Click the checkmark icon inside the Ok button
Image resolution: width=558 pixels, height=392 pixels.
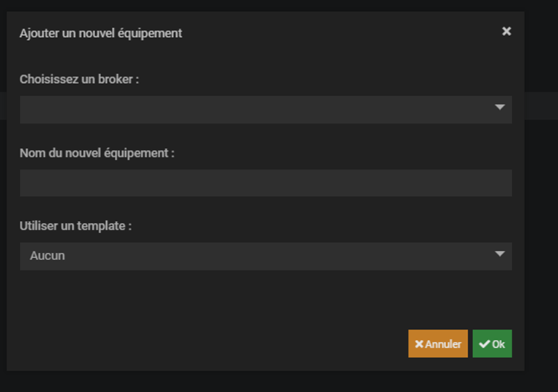pyautogui.click(x=484, y=344)
